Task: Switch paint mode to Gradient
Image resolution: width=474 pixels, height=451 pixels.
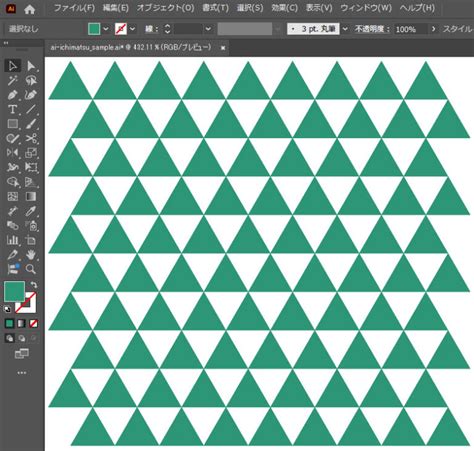Action: pyautogui.click(x=21, y=323)
